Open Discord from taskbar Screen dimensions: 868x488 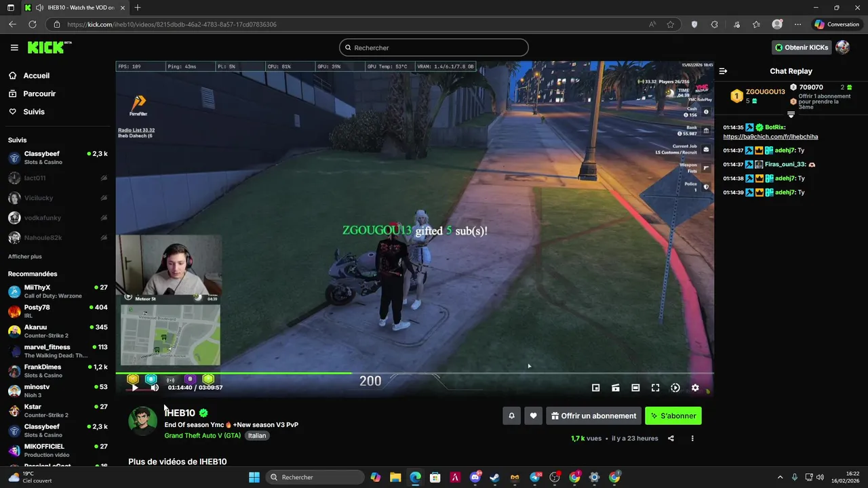tap(475, 477)
